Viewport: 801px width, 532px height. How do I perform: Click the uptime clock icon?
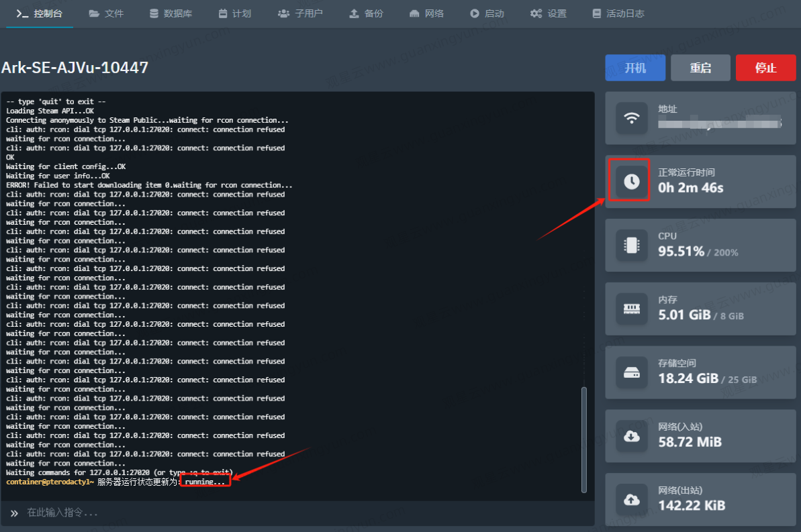631,181
